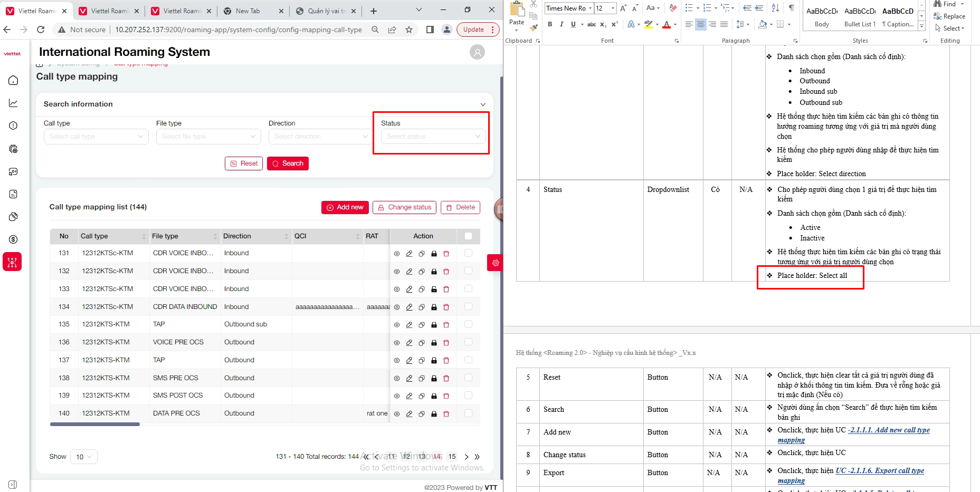
Task: Click the red floating settings gear icon
Action: 495,263
